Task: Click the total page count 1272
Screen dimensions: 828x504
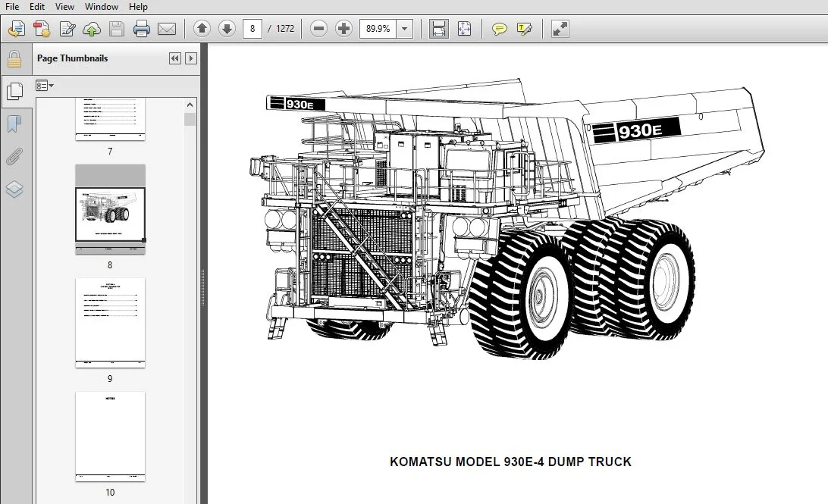Action: click(285, 29)
